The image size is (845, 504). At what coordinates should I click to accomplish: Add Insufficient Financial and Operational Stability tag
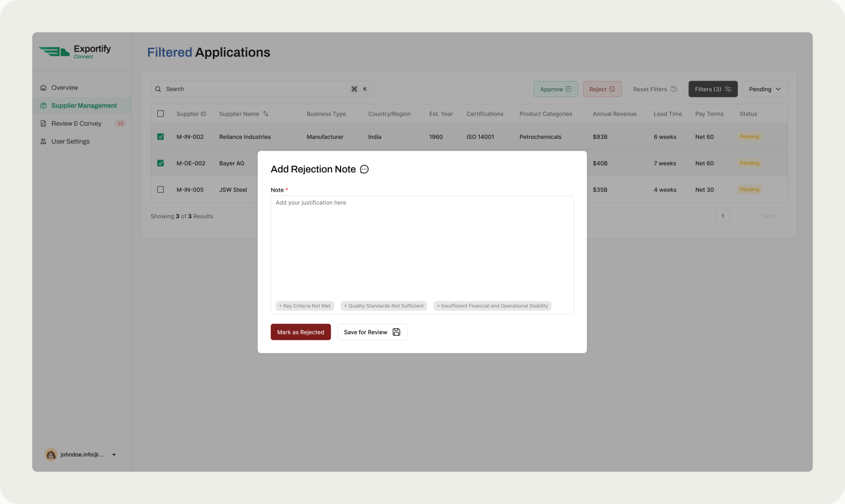tap(492, 306)
